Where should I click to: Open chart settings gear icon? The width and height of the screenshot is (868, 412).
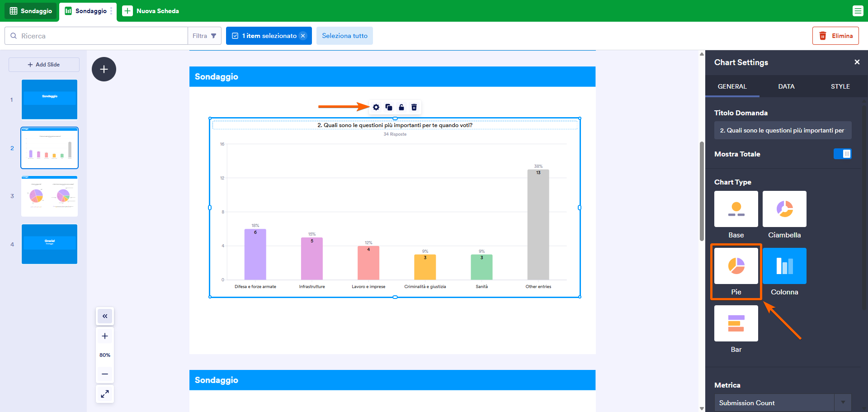click(x=376, y=107)
